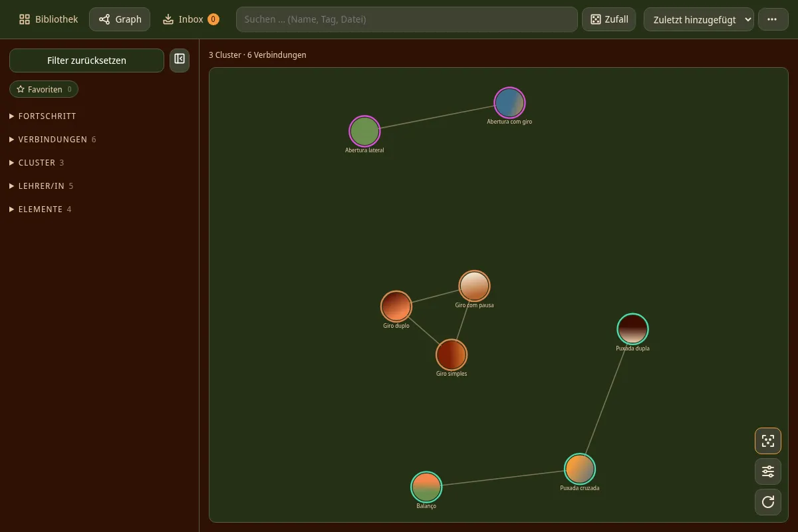
Task: Select the Giro duplo node
Action: (396, 307)
